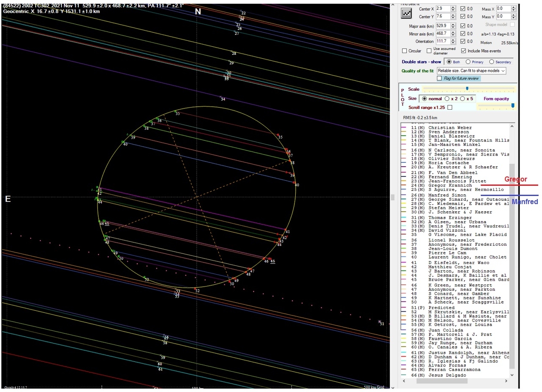Image resolution: width=542 pixels, height=392 pixels.
Task: Select observer row 64(M) Alvaro Fornas
Action: [455, 366]
